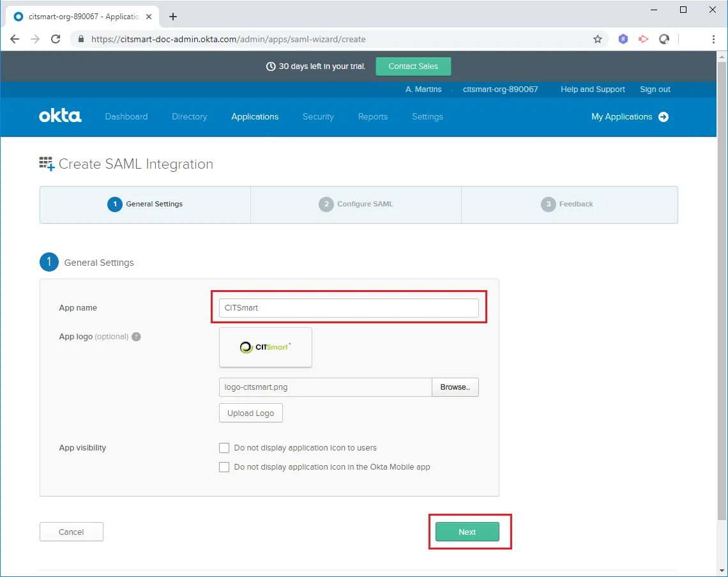Click the green Next button
This screenshot has width=728, height=577.
467,532
